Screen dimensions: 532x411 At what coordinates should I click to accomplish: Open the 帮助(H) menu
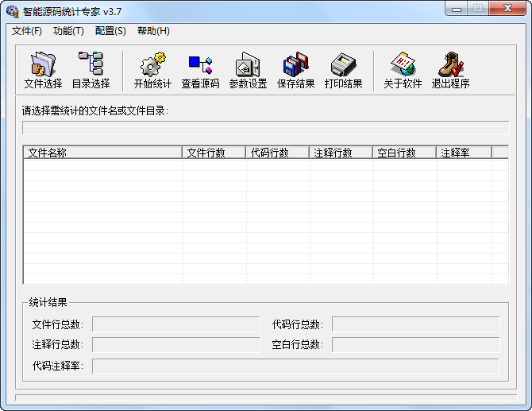153,31
